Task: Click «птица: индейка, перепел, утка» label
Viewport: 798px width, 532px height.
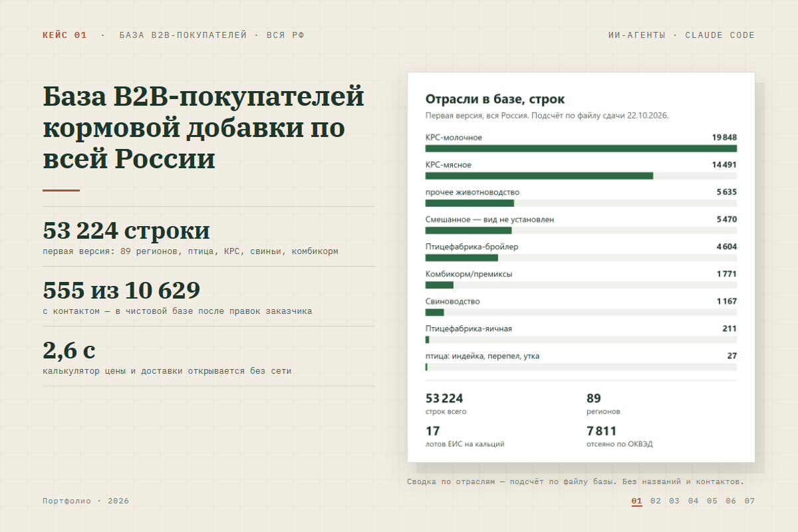Action: pyautogui.click(x=482, y=356)
